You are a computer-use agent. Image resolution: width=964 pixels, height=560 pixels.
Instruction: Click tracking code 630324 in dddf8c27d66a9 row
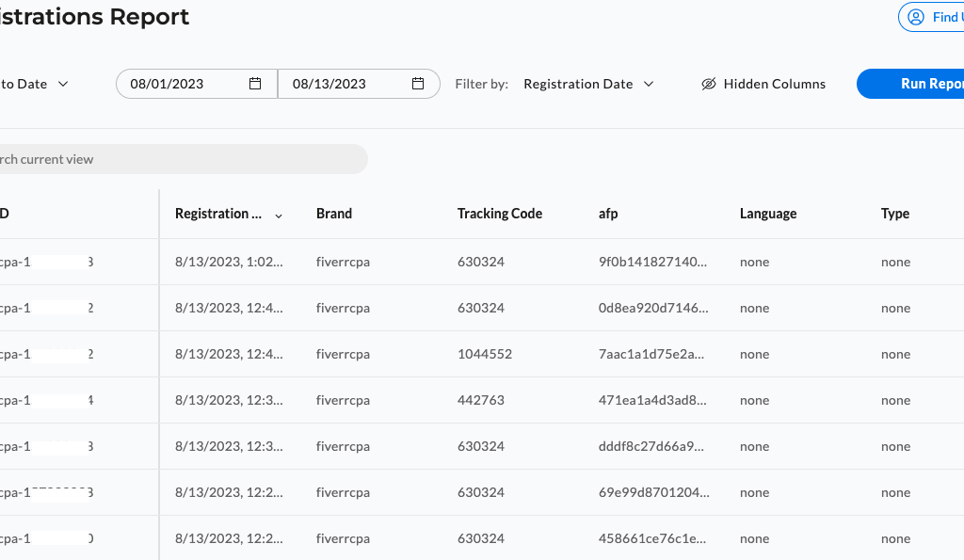pos(481,446)
